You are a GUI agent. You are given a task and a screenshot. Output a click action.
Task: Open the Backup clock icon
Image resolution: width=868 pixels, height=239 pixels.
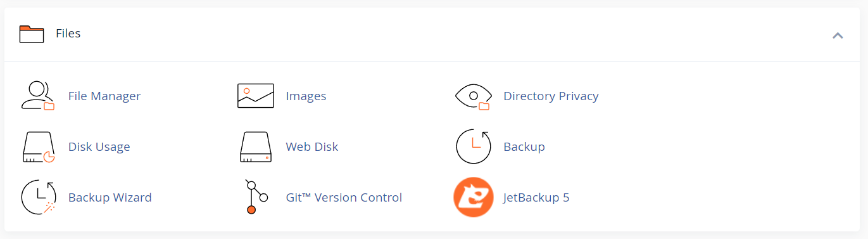tap(473, 146)
